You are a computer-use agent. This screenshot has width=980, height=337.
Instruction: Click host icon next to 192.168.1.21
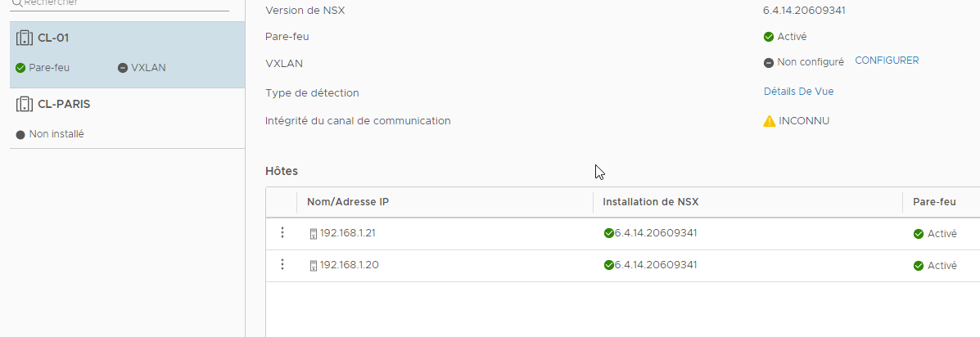[x=314, y=234]
